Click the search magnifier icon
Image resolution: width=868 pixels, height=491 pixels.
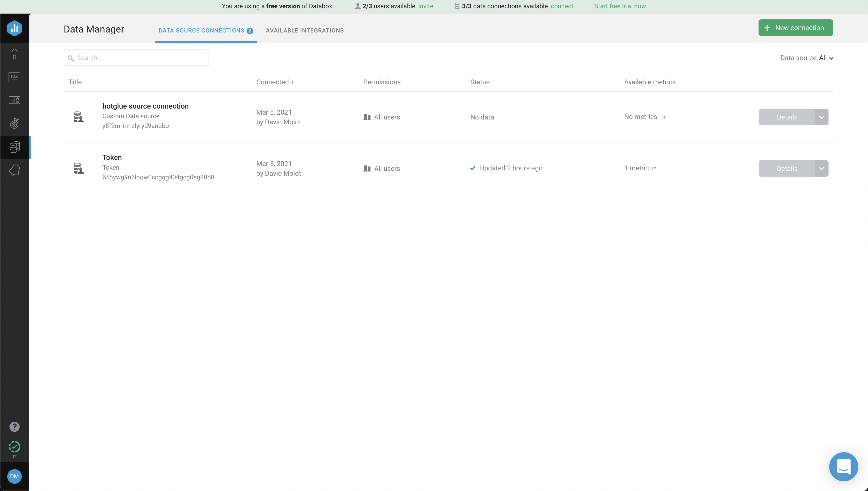[x=71, y=58]
